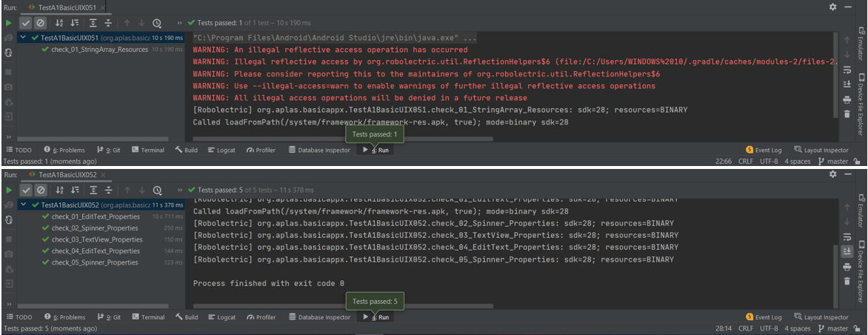
Task: Open test history clock in TestA1BasicUIX052 panel
Action: click(157, 190)
